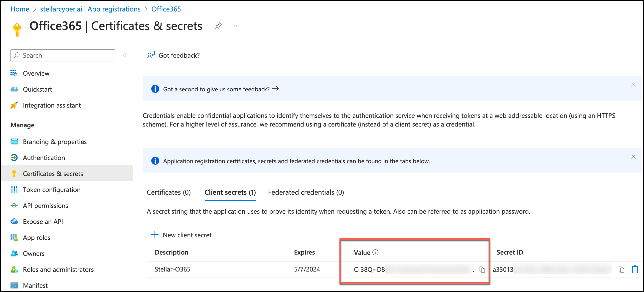Viewport: 644px width, 292px height.
Task: Click the Got feedback icon button
Action: click(151, 55)
